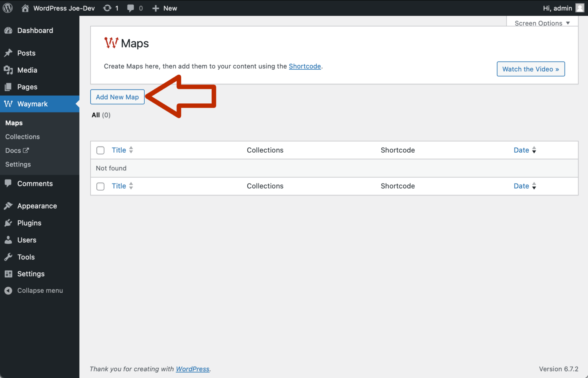Open the New menu in the admin bar
Viewport: 588px width, 378px height.
point(165,8)
